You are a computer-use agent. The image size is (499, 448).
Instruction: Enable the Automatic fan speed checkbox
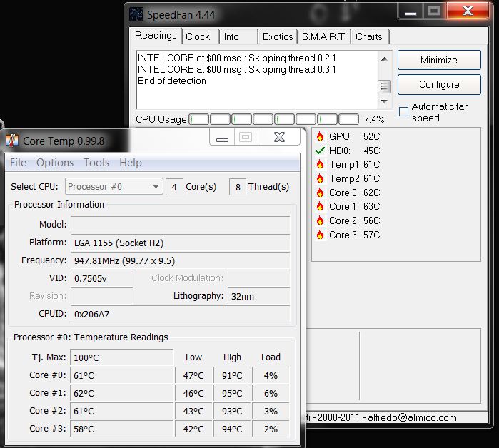(403, 111)
